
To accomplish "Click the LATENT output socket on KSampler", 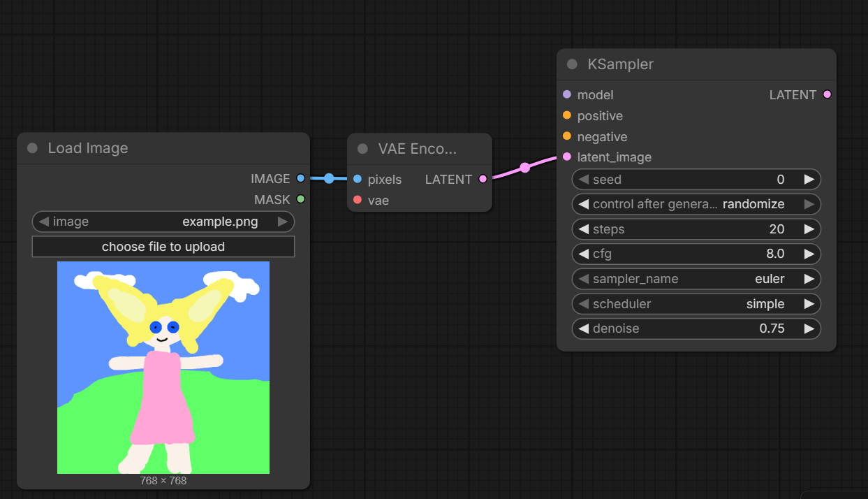I will [x=827, y=94].
